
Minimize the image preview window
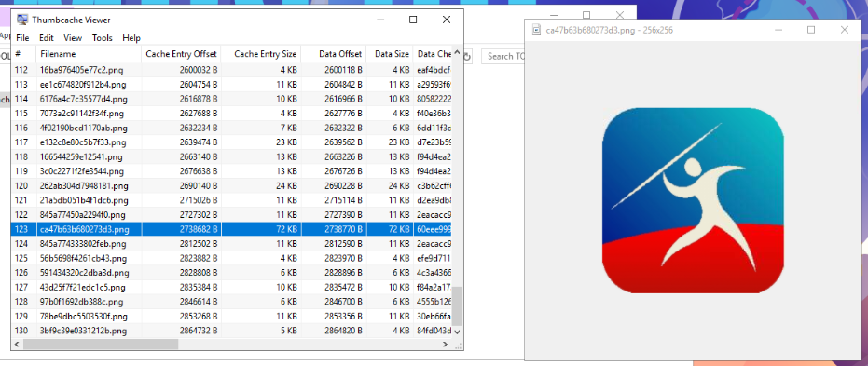coord(778,30)
